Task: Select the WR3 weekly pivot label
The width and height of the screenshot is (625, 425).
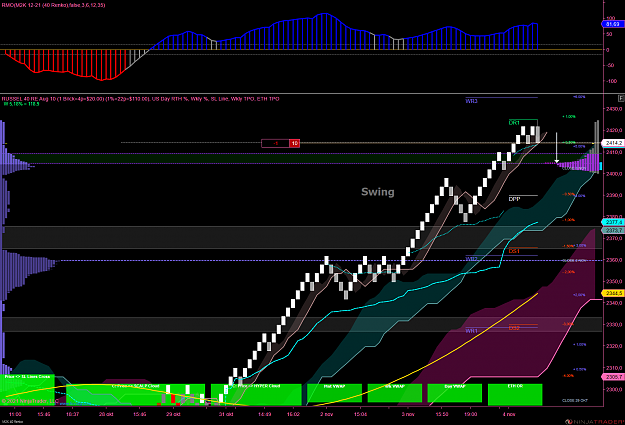Action: (471, 101)
